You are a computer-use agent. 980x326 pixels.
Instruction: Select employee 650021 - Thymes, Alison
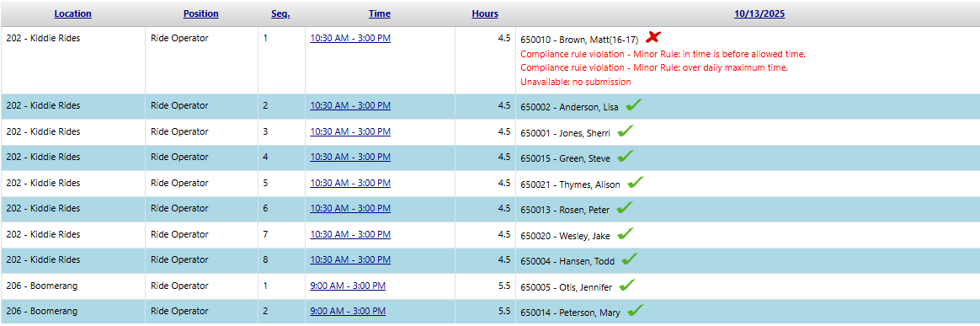point(570,184)
